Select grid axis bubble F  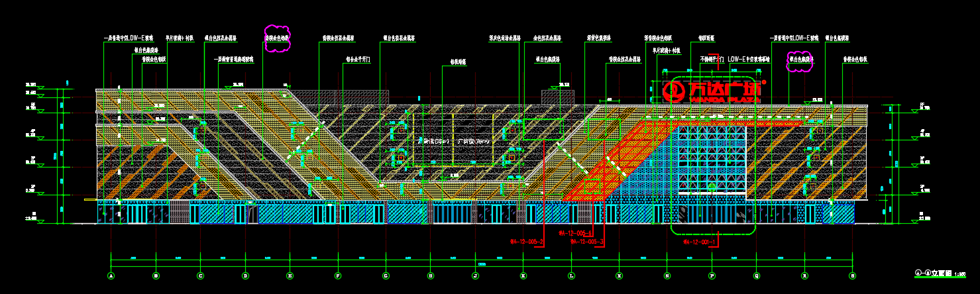tap(338, 275)
